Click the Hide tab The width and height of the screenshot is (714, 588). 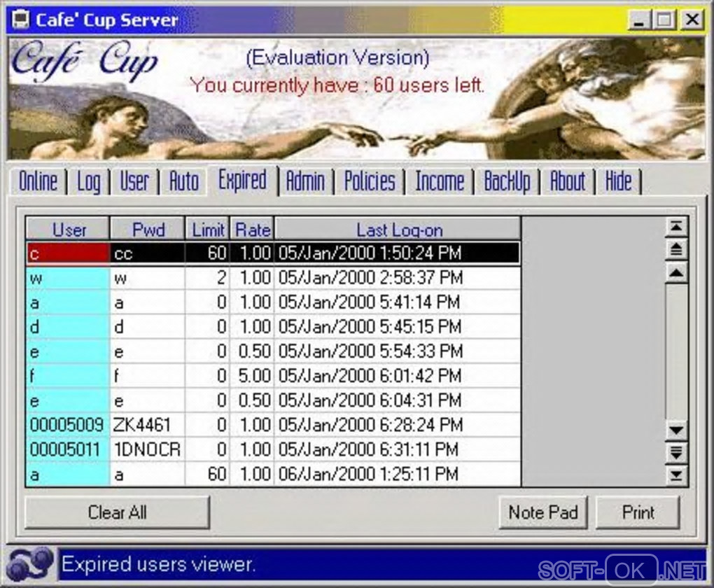(618, 181)
